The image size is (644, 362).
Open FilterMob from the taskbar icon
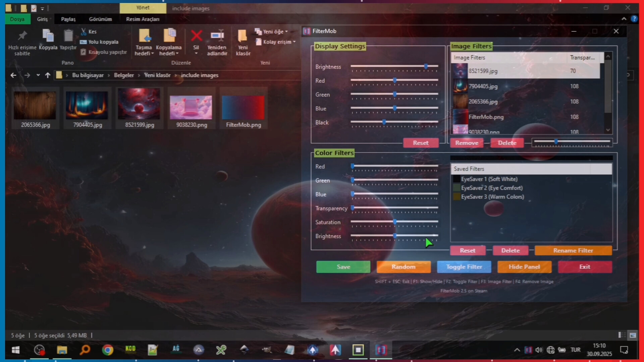click(x=381, y=350)
